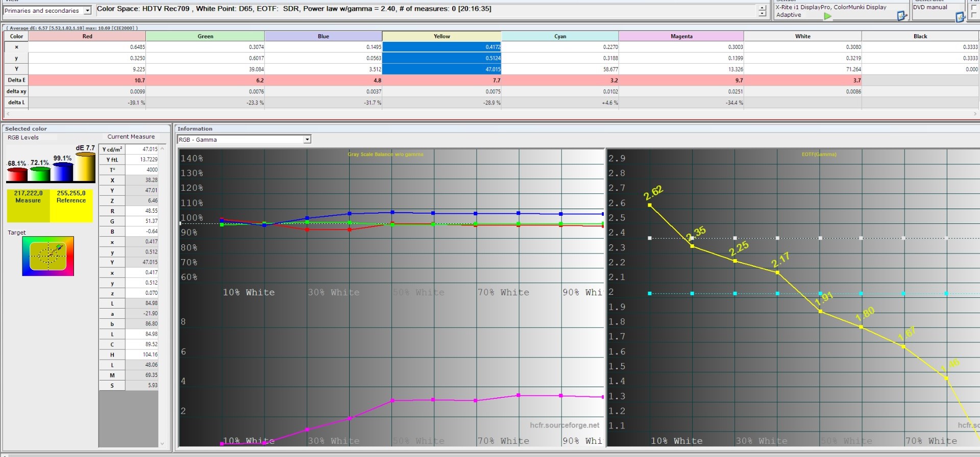Click the R value 48.55
This screenshot has width=980, height=457.
pos(142,211)
